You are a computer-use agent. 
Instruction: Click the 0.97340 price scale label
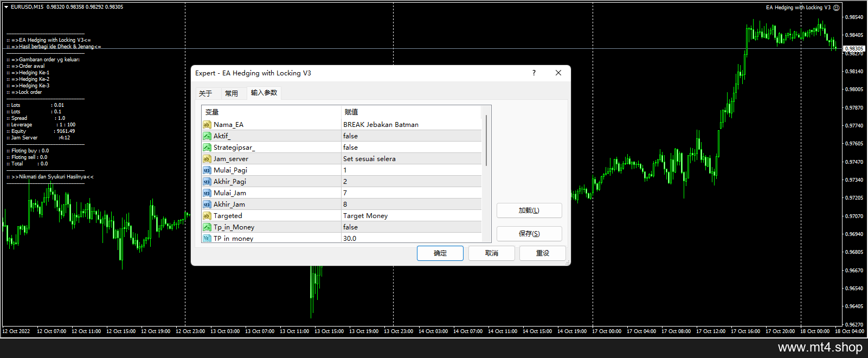pos(854,180)
